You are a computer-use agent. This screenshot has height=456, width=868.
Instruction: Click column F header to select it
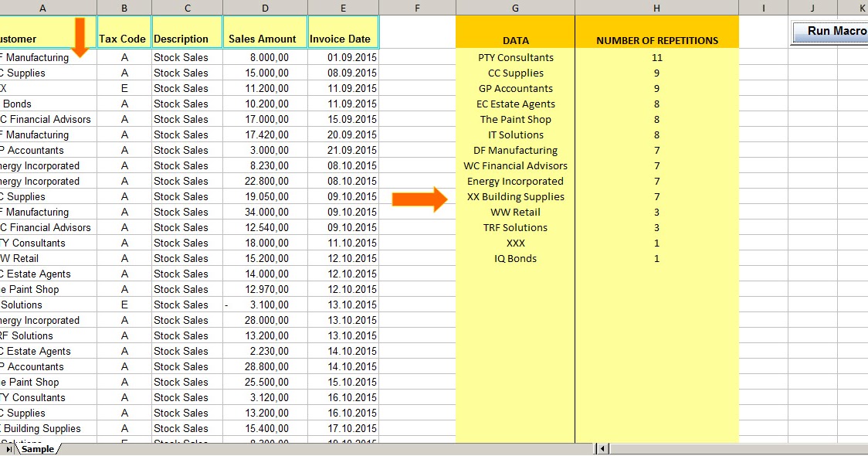pos(417,6)
